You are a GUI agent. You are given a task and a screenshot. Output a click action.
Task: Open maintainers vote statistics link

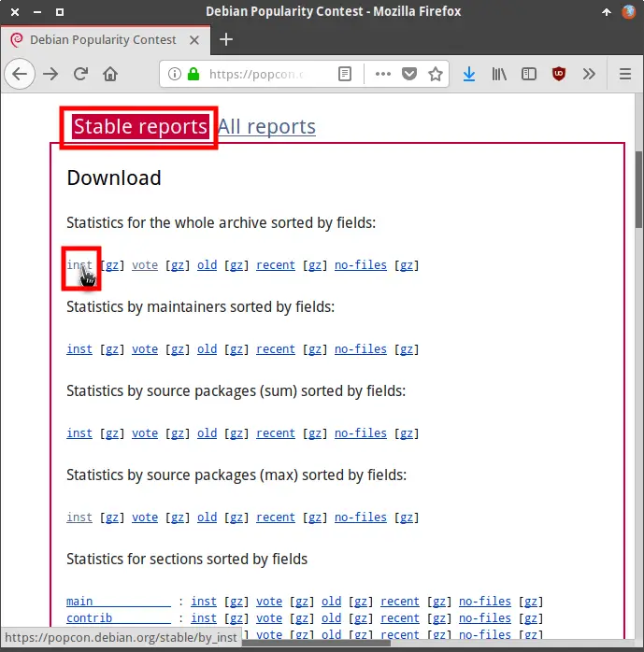point(145,349)
